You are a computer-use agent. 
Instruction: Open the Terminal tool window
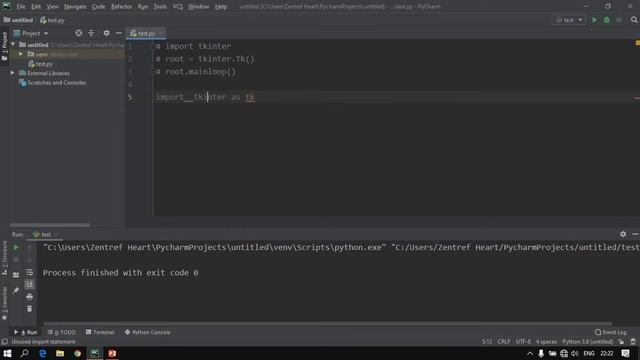point(100,332)
